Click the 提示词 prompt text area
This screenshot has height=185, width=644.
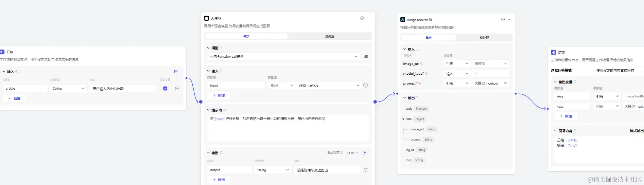(x=288, y=128)
